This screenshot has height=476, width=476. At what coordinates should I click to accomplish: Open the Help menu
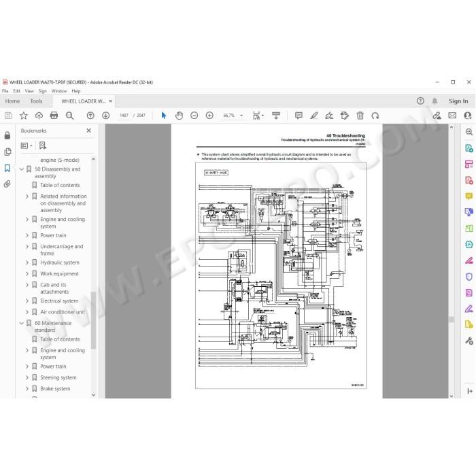pyautogui.click(x=76, y=91)
